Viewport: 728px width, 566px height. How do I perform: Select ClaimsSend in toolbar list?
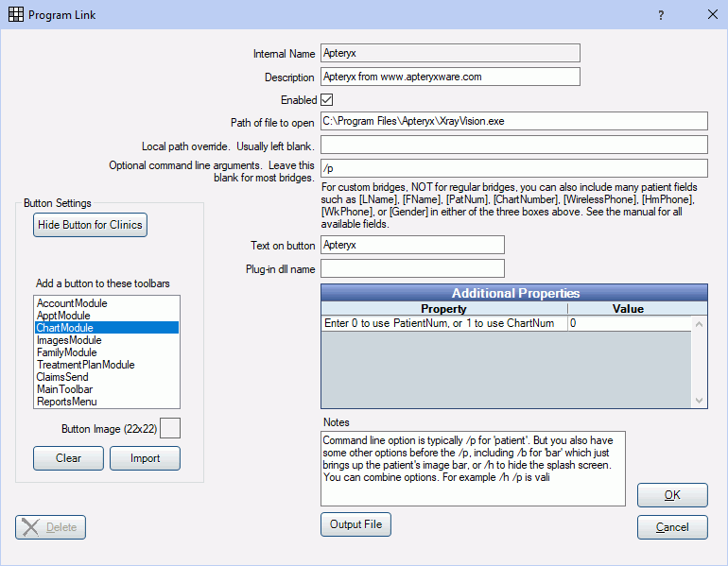coord(107,377)
